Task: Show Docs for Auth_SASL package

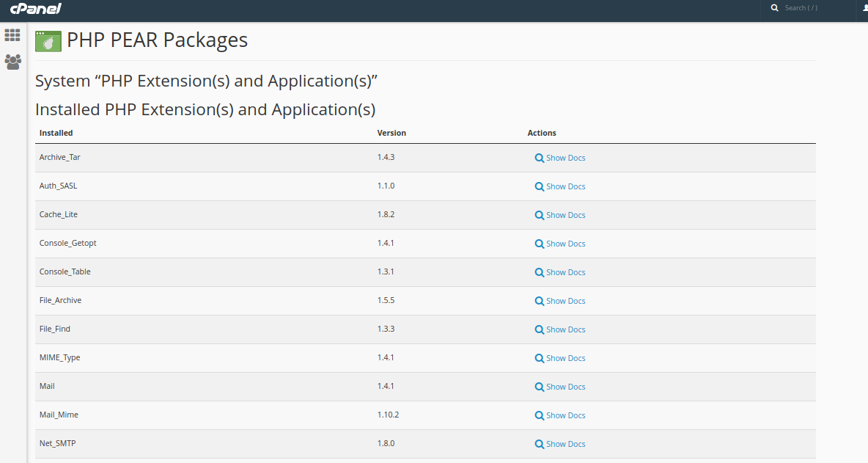Action: (x=565, y=186)
